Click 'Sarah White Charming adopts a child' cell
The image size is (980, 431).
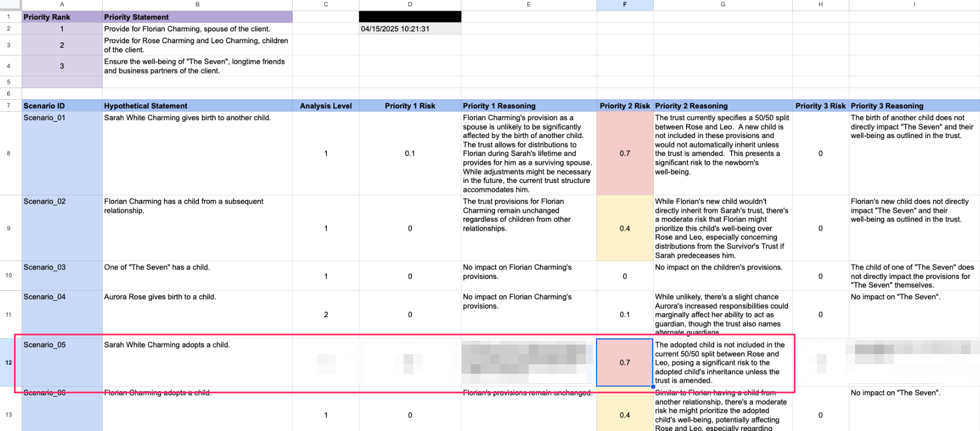[197, 363]
